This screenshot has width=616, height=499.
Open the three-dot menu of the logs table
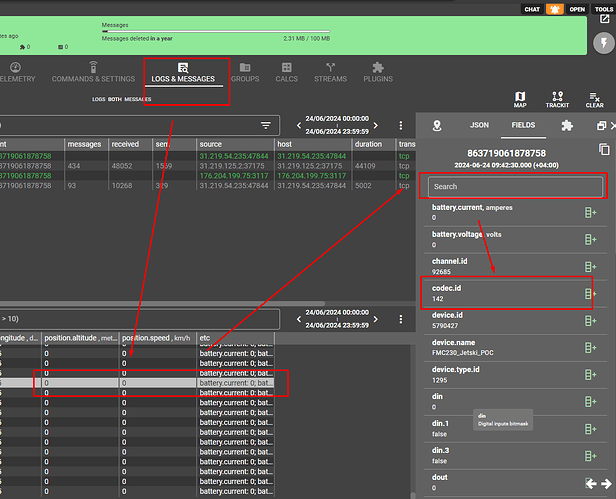[401, 126]
